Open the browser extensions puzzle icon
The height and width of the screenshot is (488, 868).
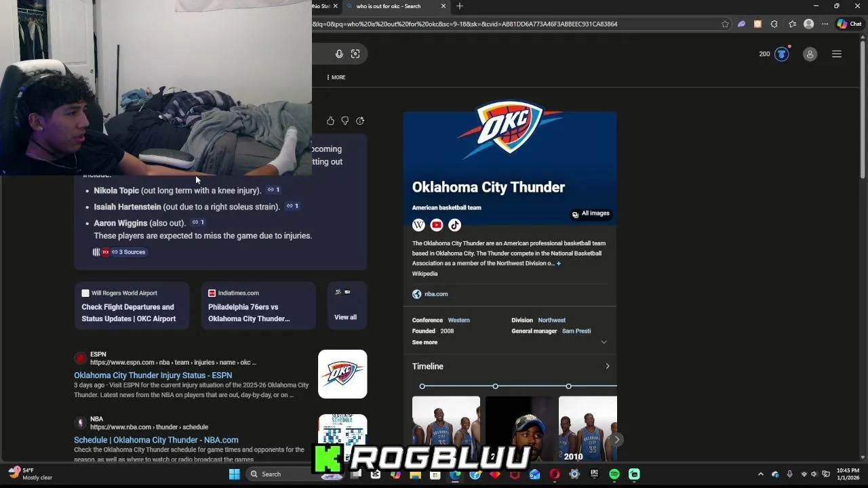point(774,24)
